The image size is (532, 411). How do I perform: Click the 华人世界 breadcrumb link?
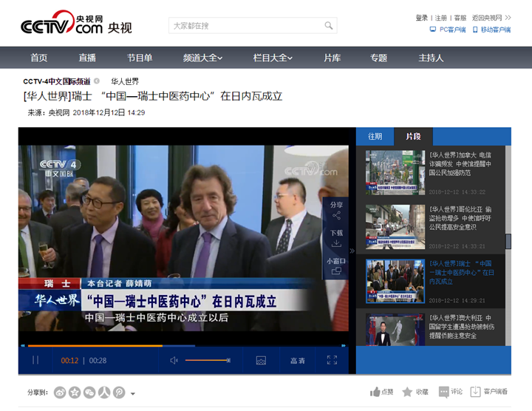pyautogui.click(x=125, y=81)
